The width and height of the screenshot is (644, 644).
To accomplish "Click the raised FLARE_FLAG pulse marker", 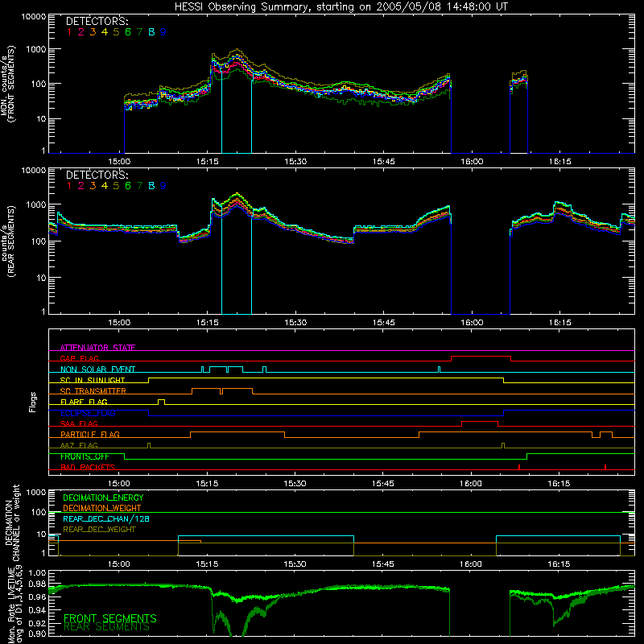I will pyautogui.click(x=162, y=400).
